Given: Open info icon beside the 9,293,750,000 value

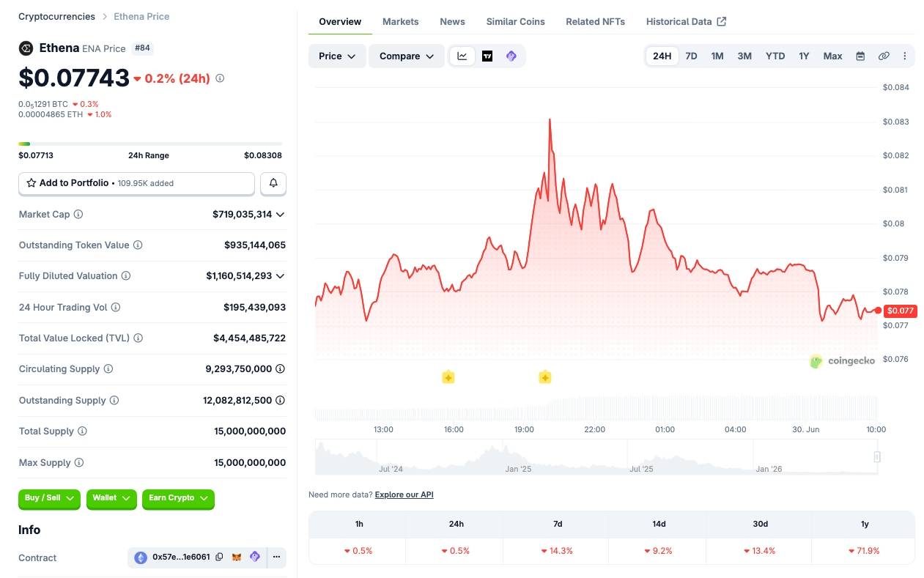Looking at the screenshot, I should [x=280, y=369].
